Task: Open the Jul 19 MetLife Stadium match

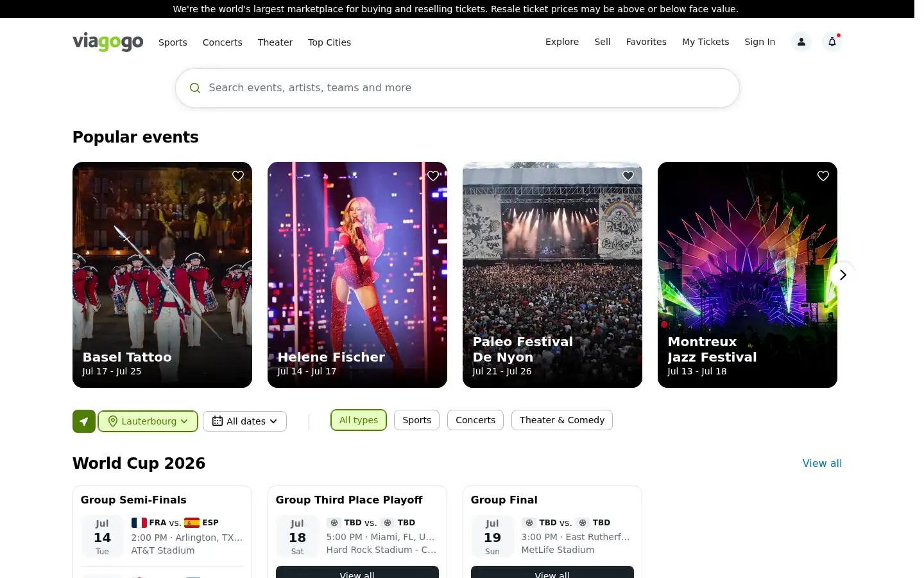Action: point(552,536)
